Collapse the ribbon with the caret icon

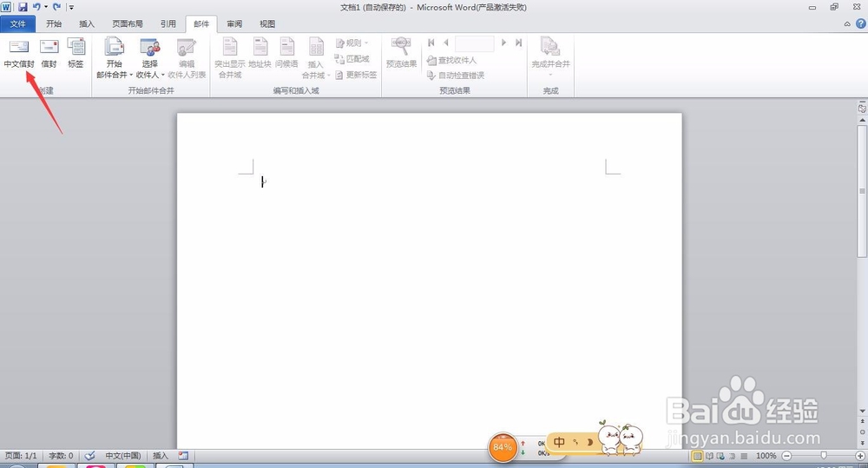pyautogui.click(x=847, y=23)
